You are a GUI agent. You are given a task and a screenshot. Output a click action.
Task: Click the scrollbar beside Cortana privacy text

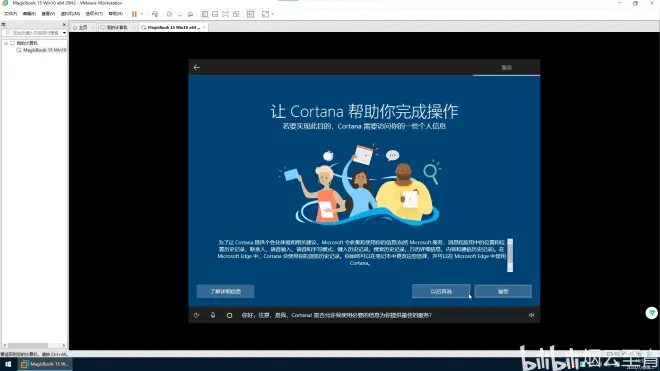(x=510, y=255)
